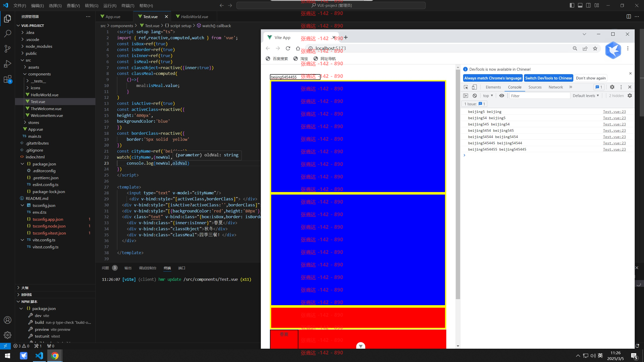The height and width of the screenshot is (362, 644).
Task: Open 淘宝 bookmark
Action: [301, 59]
